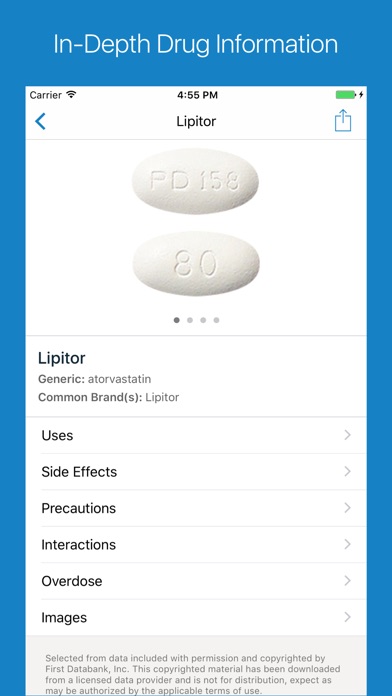Open the Interactions chevron arrow
Viewport: 392px width, 696px height.
(348, 544)
